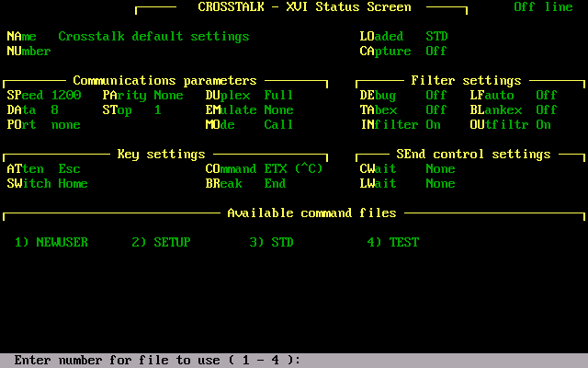Click the DEbug label
This screenshot has width=588, height=368.
click(378, 96)
